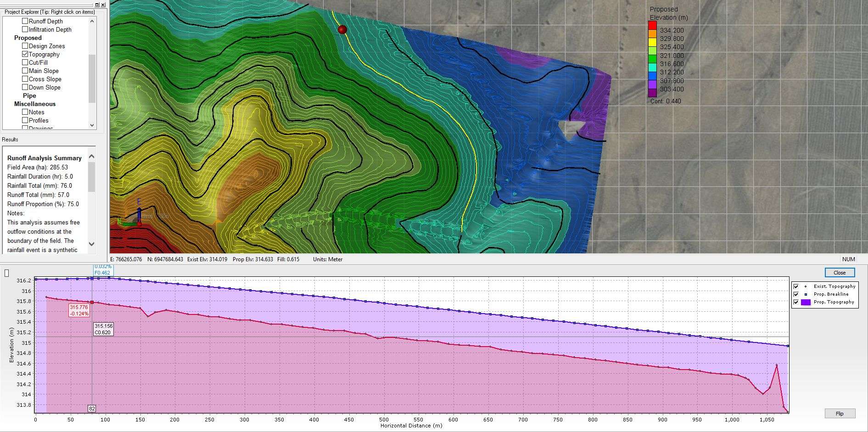
Task: Click the Close button above the profile legend
Action: click(839, 272)
